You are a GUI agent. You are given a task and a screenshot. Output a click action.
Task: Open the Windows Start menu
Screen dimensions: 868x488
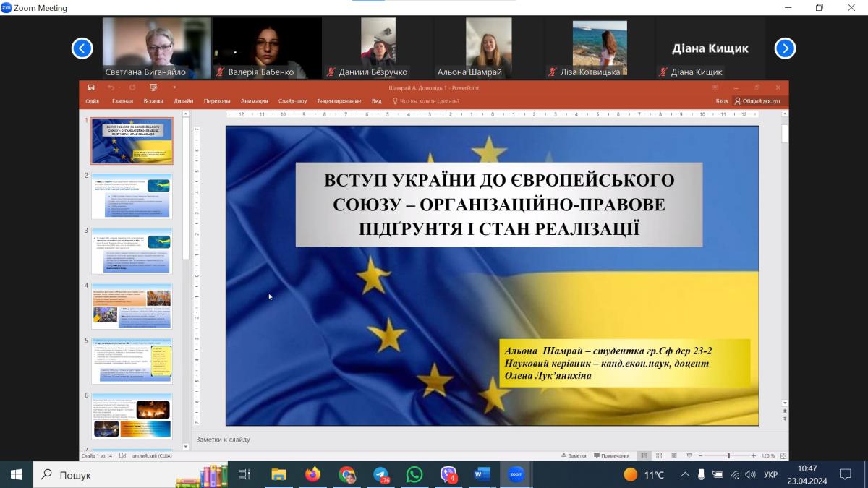coord(16,474)
